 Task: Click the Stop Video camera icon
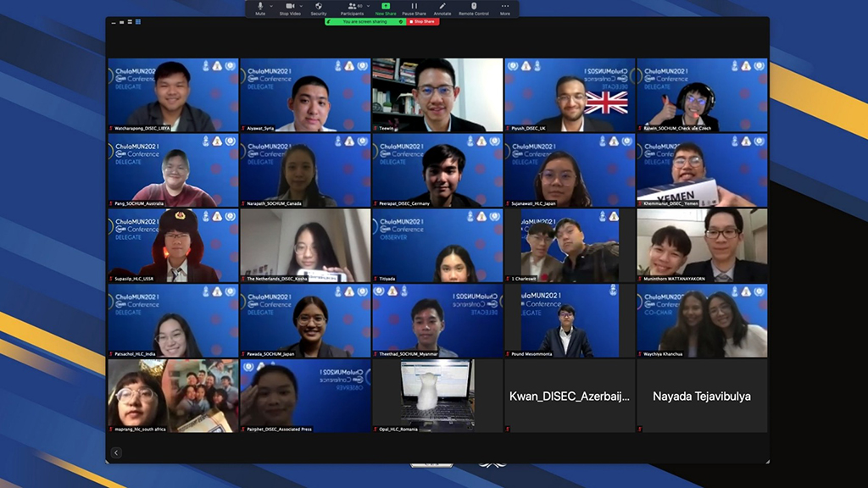click(x=289, y=7)
